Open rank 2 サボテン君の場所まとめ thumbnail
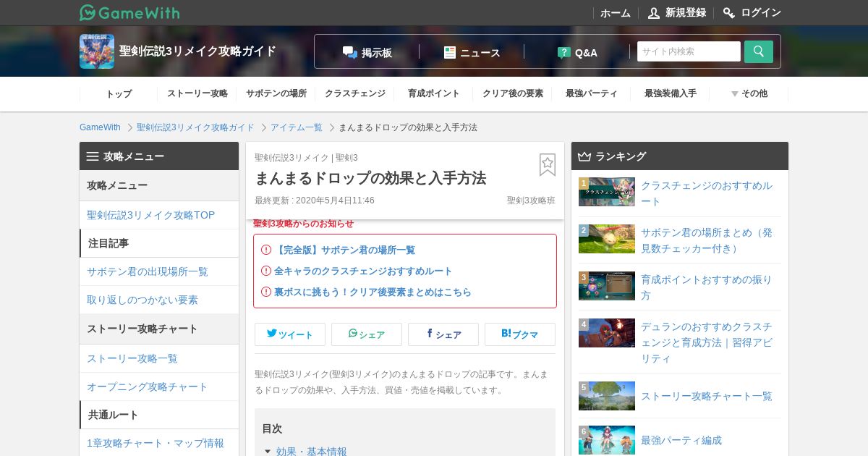This screenshot has width=868, height=456. pyautogui.click(x=607, y=239)
